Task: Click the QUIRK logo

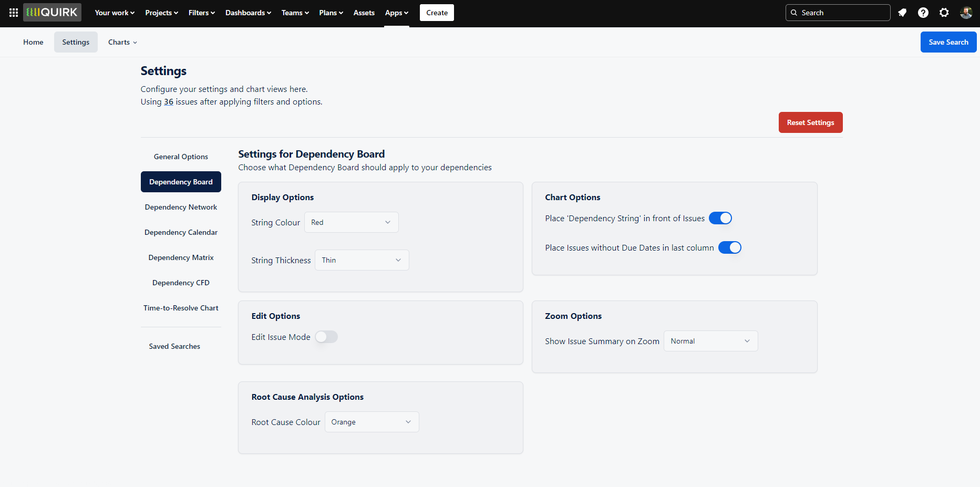Action: [x=52, y=13]
